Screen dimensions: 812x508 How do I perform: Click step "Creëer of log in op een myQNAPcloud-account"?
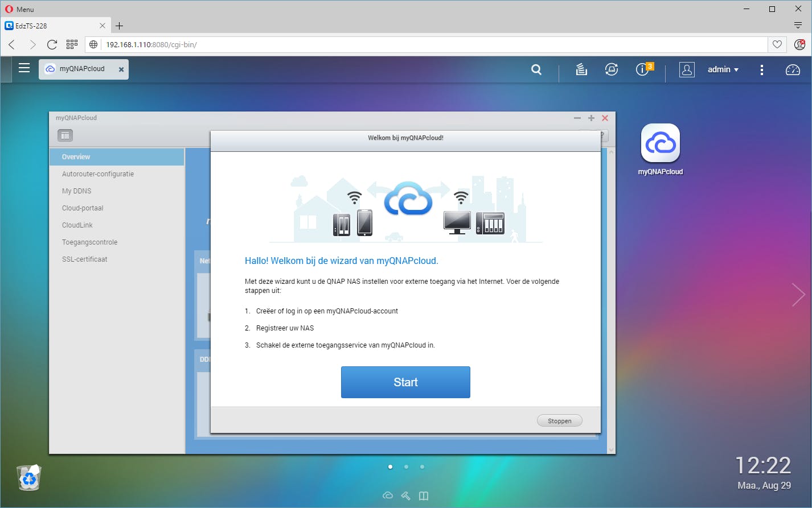(x=327, y=311)
